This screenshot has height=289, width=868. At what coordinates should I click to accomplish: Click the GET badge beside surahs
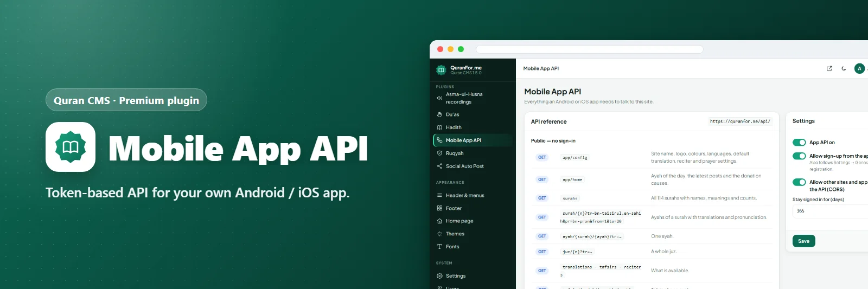coord(542,198)
